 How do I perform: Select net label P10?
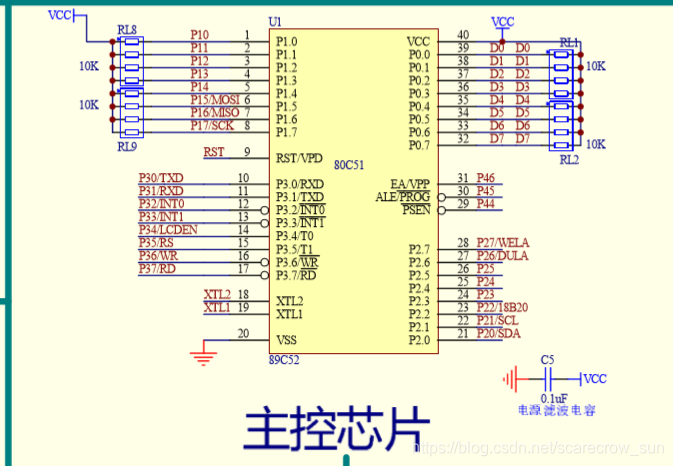click(200, 35)
